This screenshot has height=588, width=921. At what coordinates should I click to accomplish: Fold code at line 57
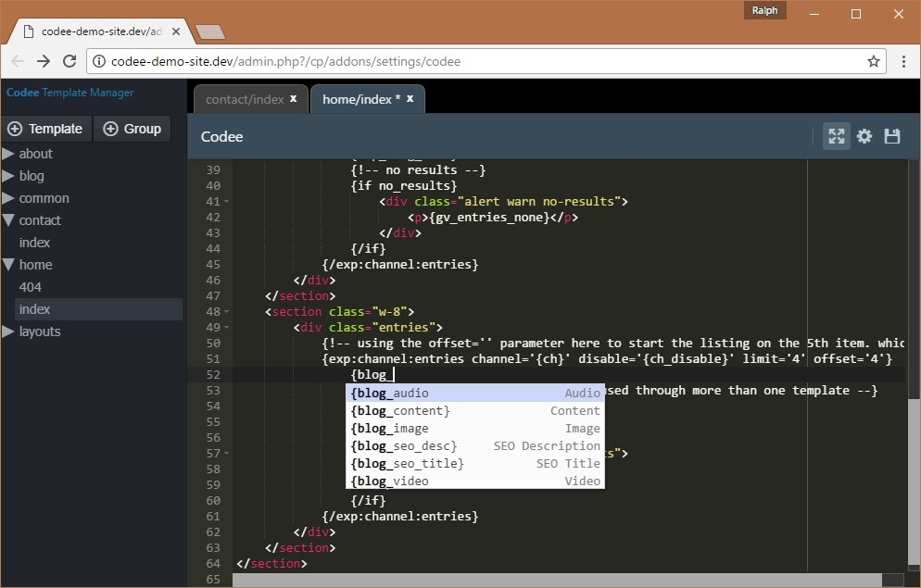227,454
